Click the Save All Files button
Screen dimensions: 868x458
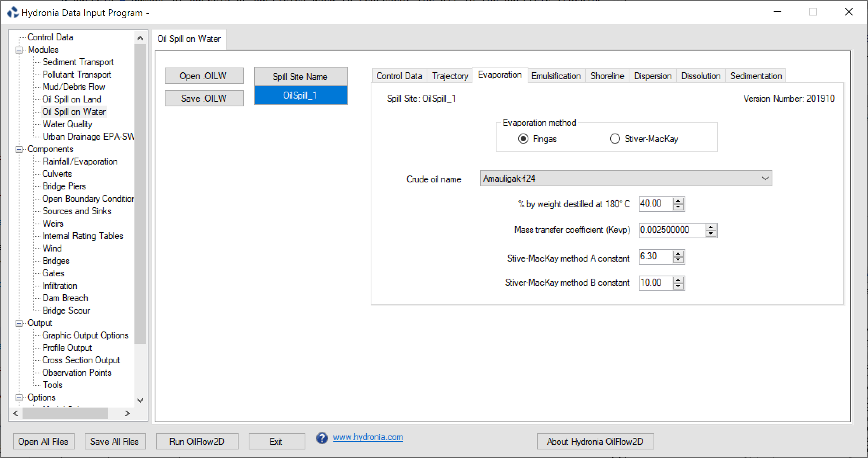[115, 442]
